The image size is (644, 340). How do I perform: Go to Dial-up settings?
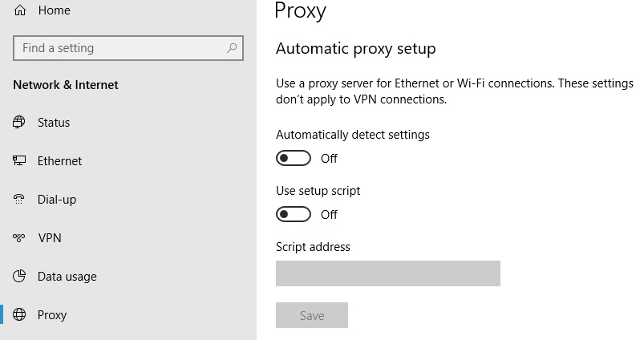(x=57, y=200)
